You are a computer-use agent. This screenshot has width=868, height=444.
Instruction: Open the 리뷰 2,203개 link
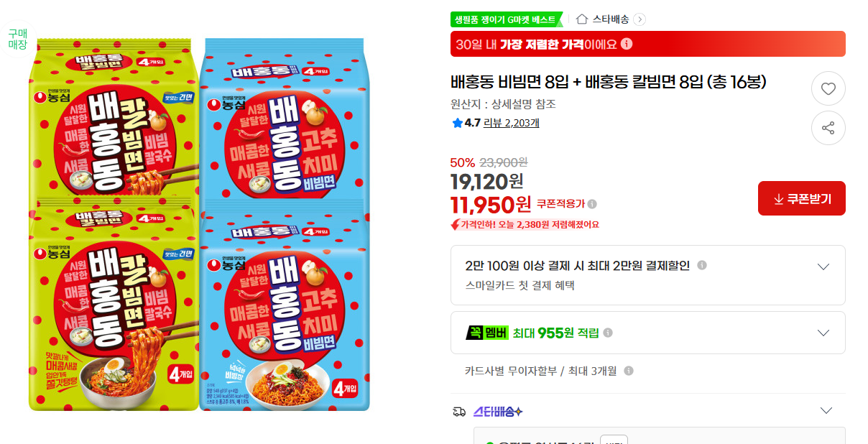click(x=511, y=123)
